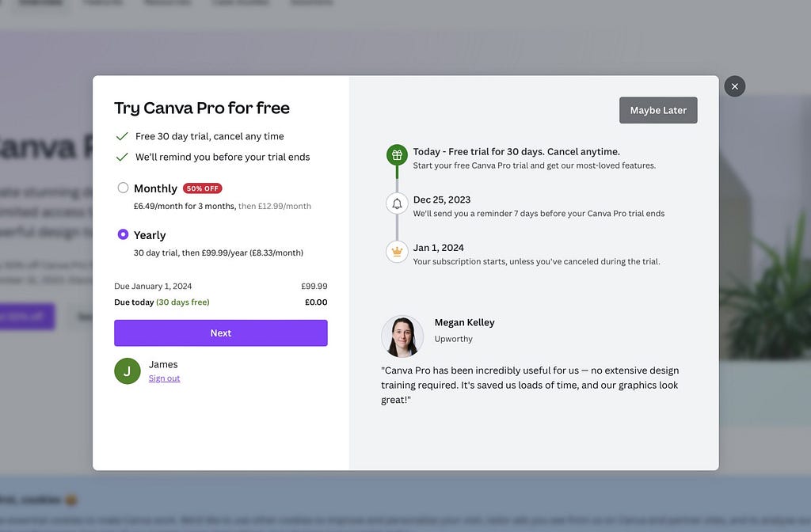Click the blurred purple button behind the dialog
811x532 pixels.
tap(27, 317)
